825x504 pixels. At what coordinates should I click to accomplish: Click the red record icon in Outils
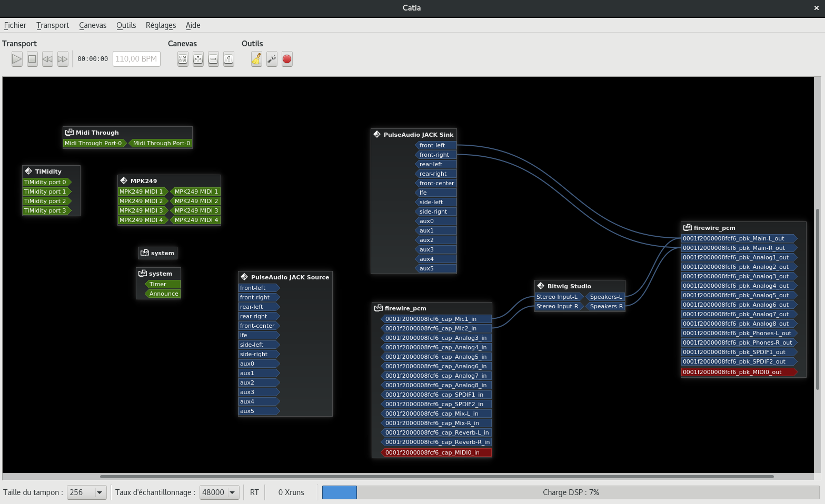287,59
